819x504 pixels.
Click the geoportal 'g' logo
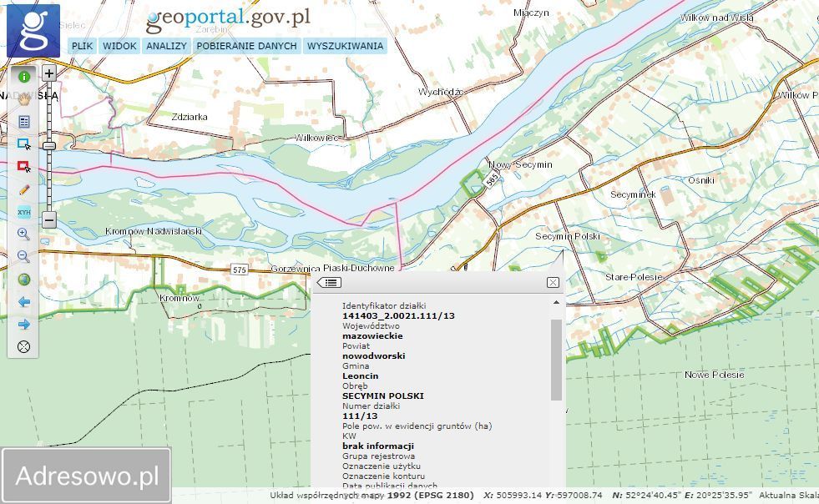pos(33,31)
